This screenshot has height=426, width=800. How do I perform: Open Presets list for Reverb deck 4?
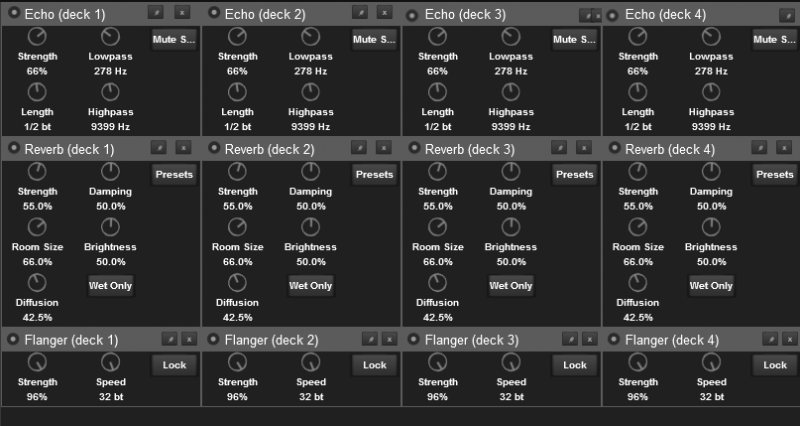[774, 174]
